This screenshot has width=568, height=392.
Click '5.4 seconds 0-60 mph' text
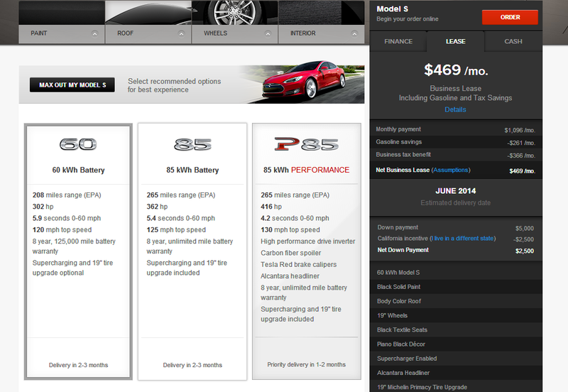click(181, 218)
